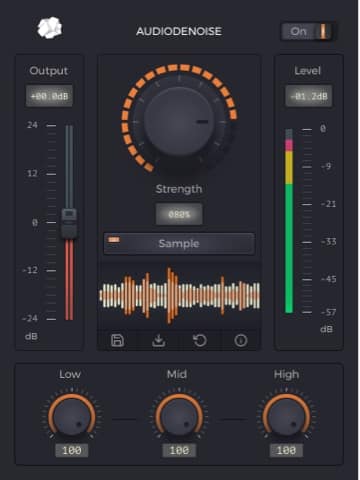The image size is (360, 480).
Task: Click the Low 100 value field
Action: click(72, 451)
